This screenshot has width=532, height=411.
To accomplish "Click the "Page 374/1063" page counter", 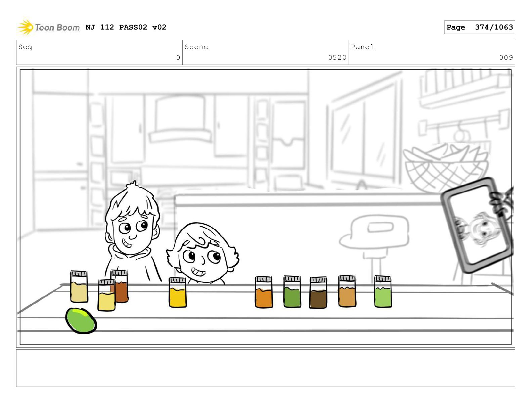I will (479, 27).
